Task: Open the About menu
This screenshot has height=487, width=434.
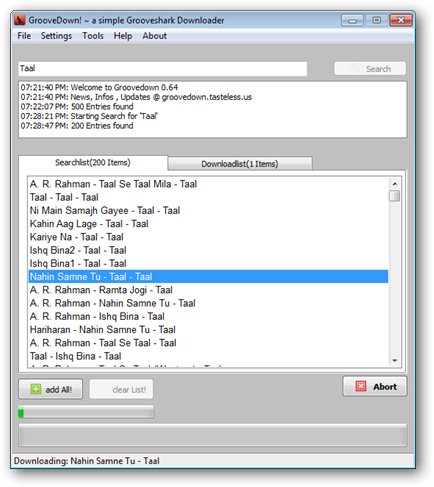Action: pyautogui.click(x=154, y=36)
